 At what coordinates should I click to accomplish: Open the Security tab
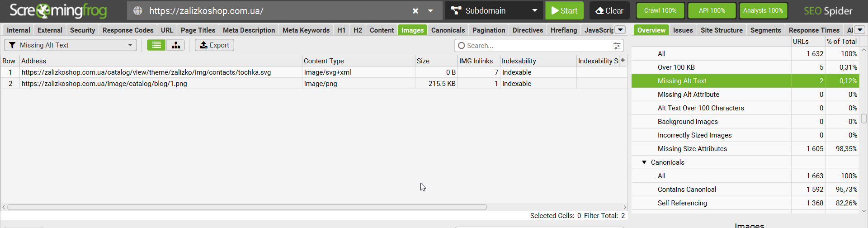click(x=82, y=30)
